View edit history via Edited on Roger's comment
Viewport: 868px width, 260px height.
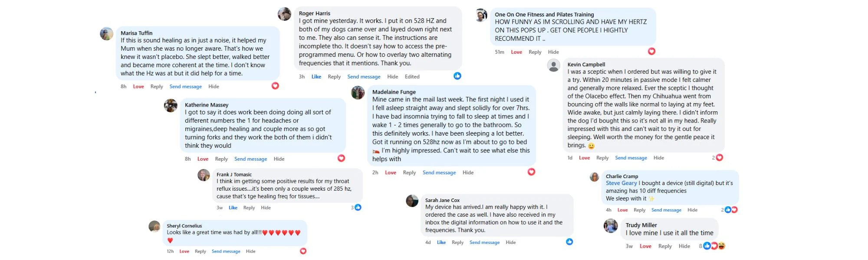click(412, 77)
